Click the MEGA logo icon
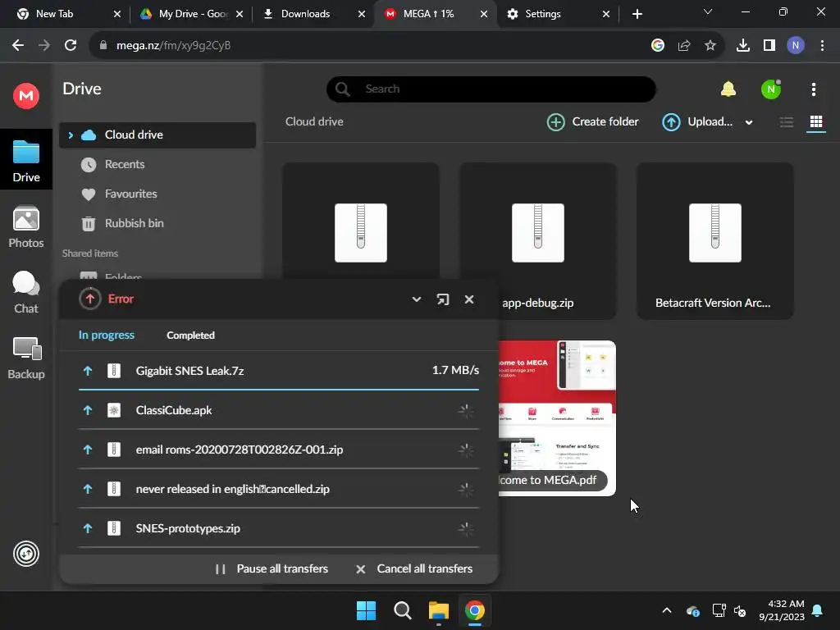Viewport: 840px width, 630px height. point(25,96)
